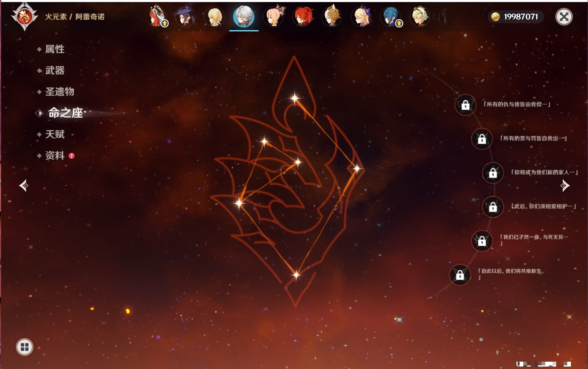Open locked constellation「所有的赏与罚皆自我出…」icon

[x=482, y=139]
